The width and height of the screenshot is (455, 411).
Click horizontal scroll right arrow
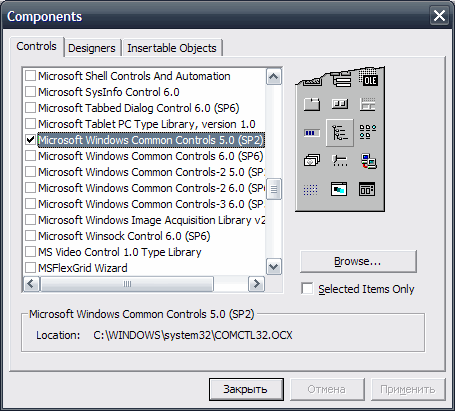(257, 284)
